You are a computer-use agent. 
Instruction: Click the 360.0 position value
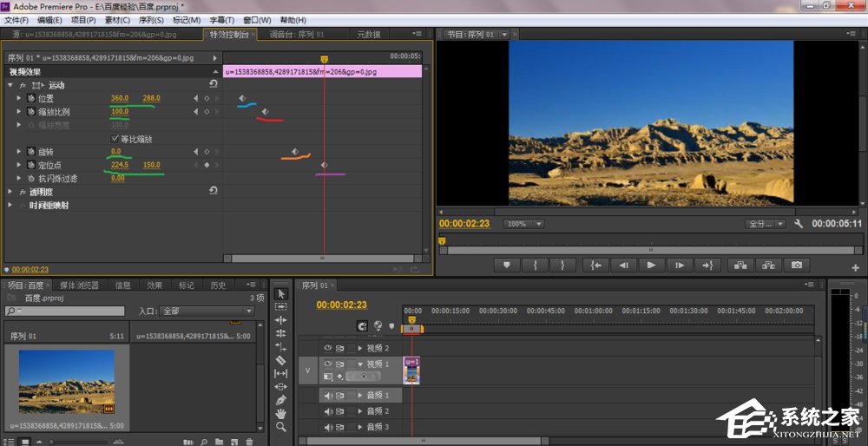point(120,98)
